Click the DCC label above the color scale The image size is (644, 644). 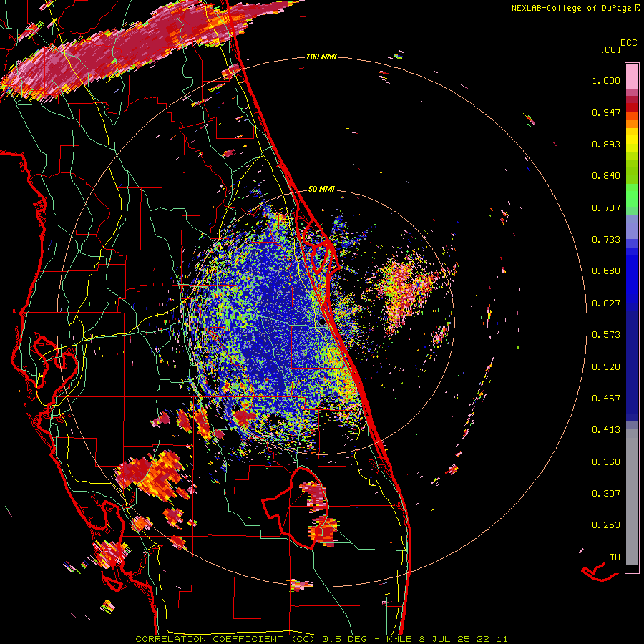tap(628, 43)
